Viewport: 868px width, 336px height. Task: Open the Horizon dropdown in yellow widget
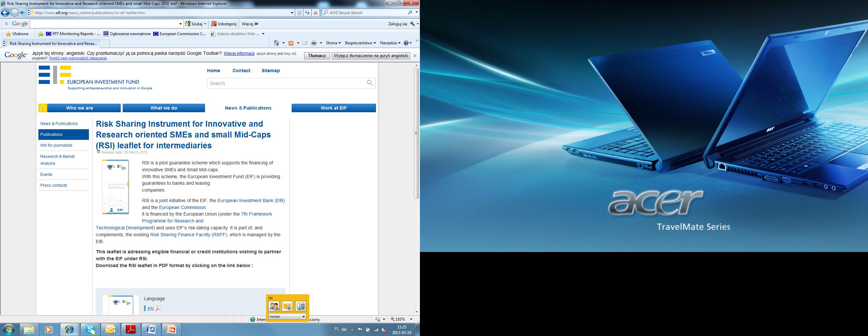pos(287,316)
